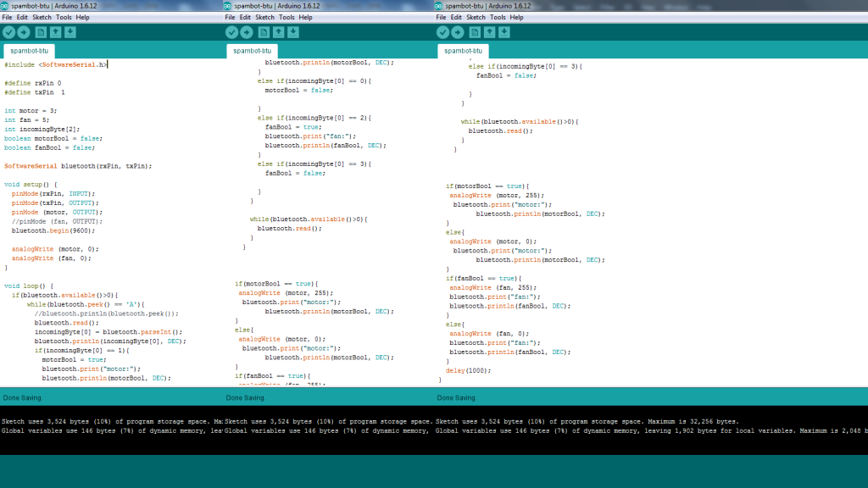Create new sketch in left Arduino window

(41, 32)
